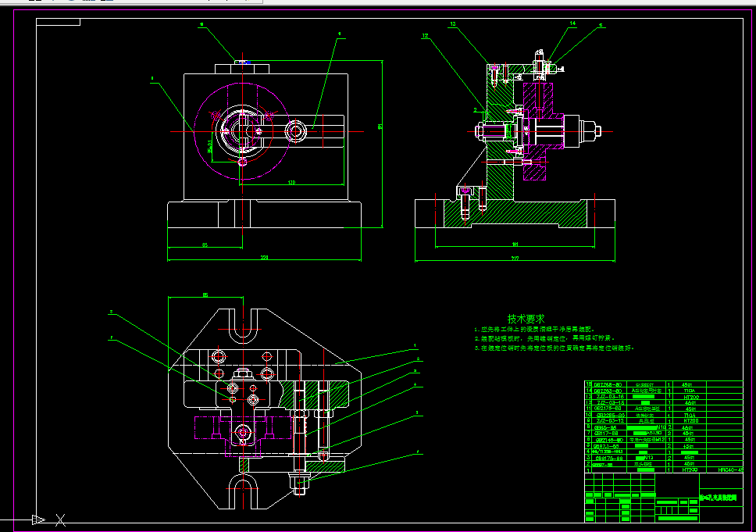
Task: Select ZJZ-03-12 in parts list row 9
Action: [x=611, y=420]
